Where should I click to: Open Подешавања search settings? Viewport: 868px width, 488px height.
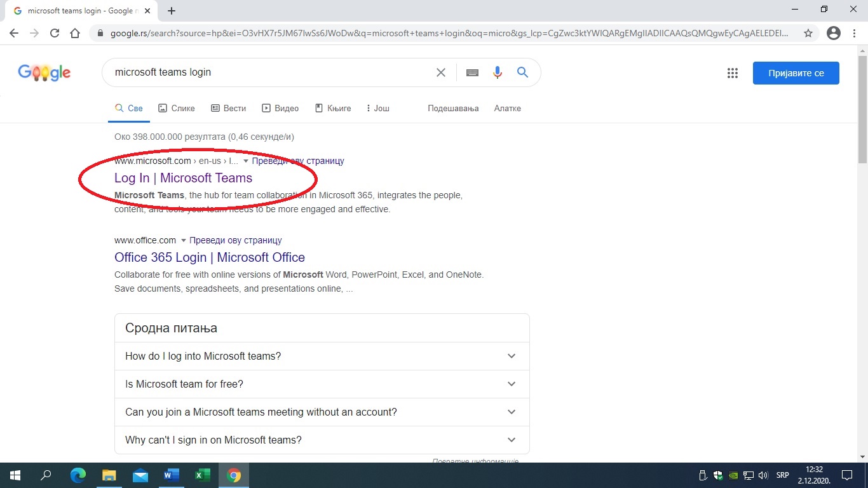pos(453,109)
